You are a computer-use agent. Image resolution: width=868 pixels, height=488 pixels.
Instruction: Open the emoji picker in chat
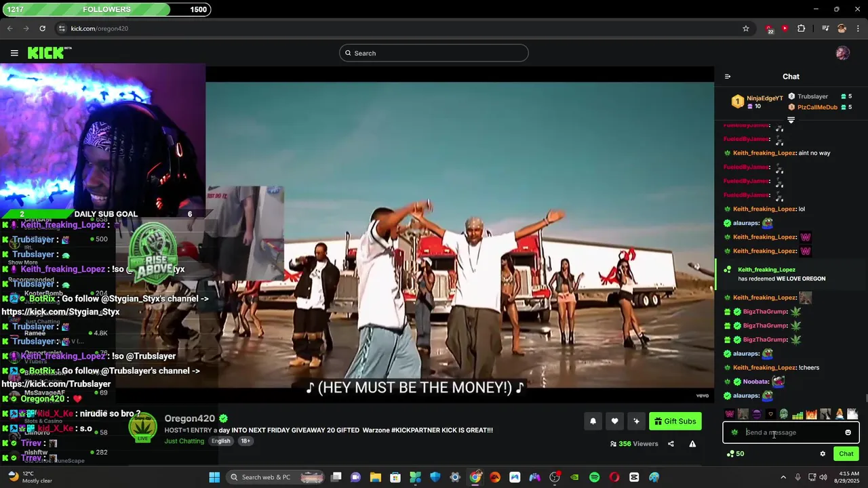tap(848, 432)
